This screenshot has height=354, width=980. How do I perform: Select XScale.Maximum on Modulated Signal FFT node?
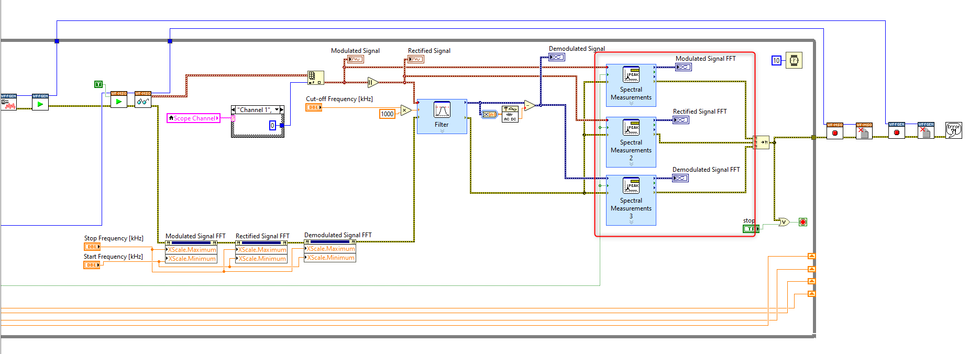pos(191,250)
